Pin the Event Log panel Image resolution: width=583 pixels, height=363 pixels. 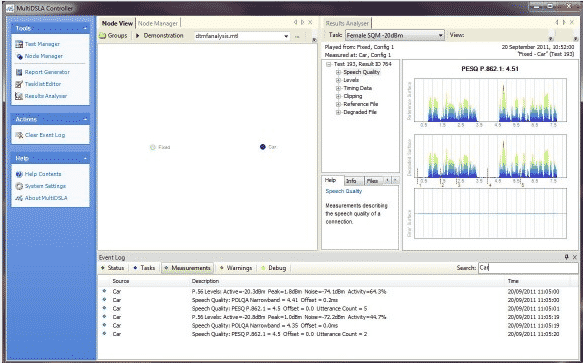[x=567, y=257]
